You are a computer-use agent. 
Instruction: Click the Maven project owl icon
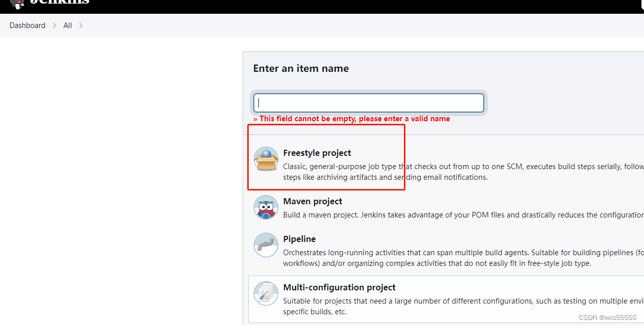(x=266, y=207)
